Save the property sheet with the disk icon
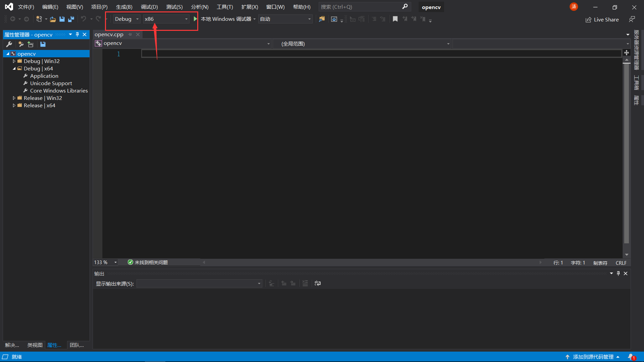The width and height of the screenshot is (644, 362). tap(43, 44)
